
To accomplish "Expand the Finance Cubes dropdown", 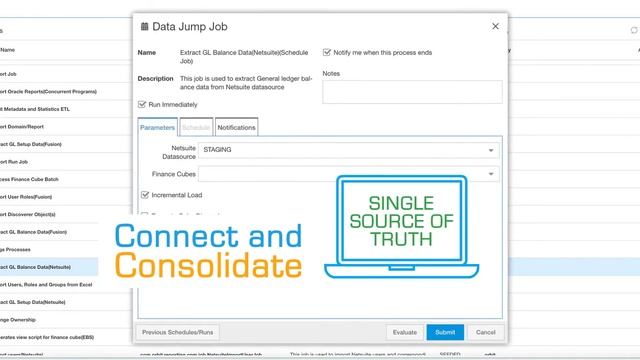I will coord(348,174).
